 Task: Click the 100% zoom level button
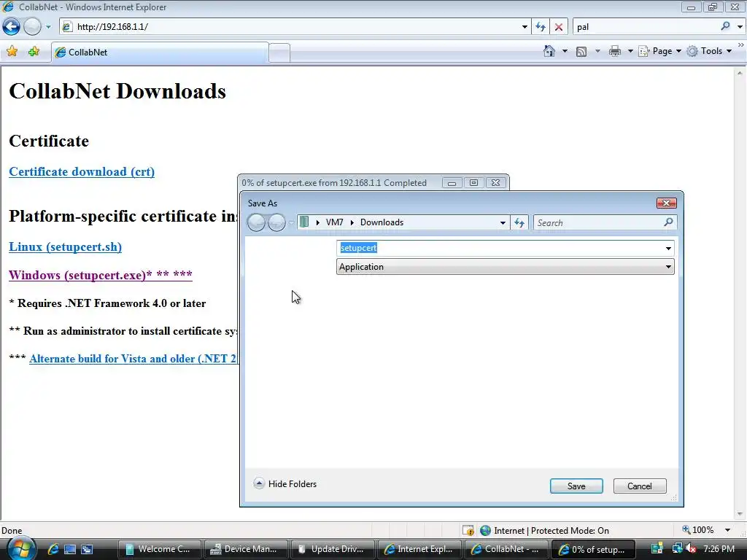click(x=697, y=530)
